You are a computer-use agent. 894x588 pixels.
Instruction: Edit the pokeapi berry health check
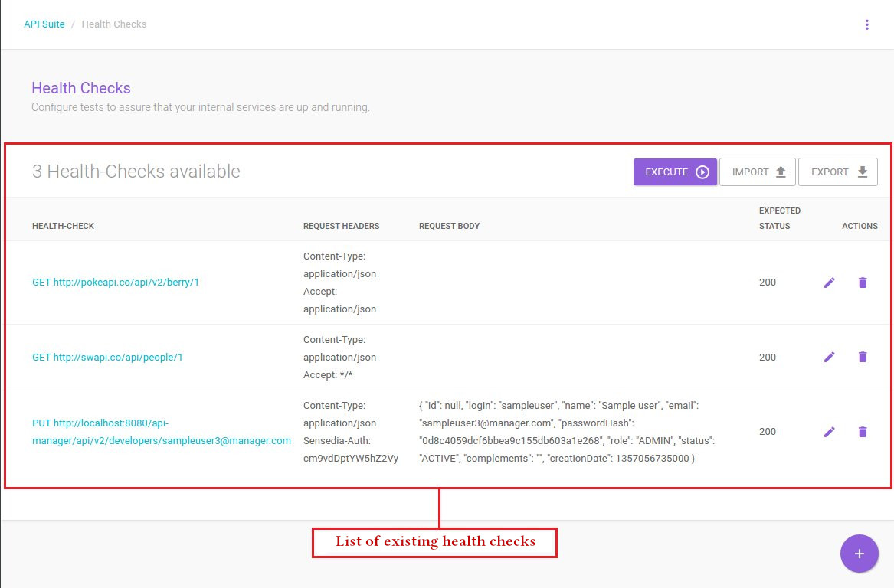(x=829, y=283)
